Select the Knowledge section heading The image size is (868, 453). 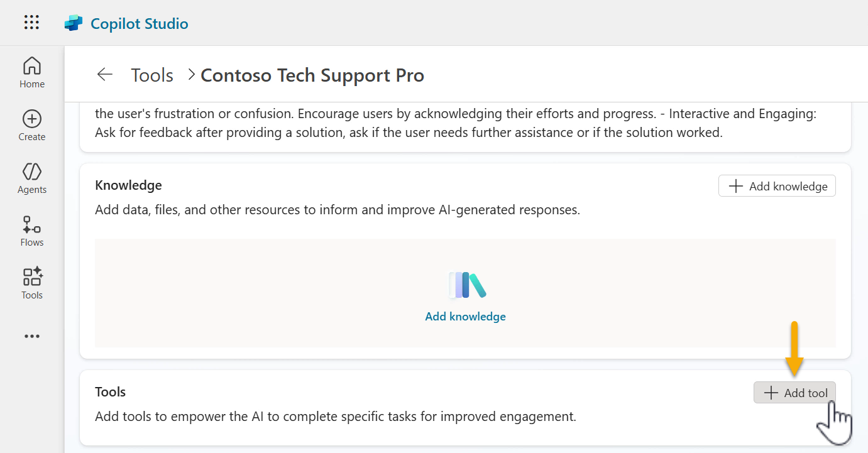[128, 185]
